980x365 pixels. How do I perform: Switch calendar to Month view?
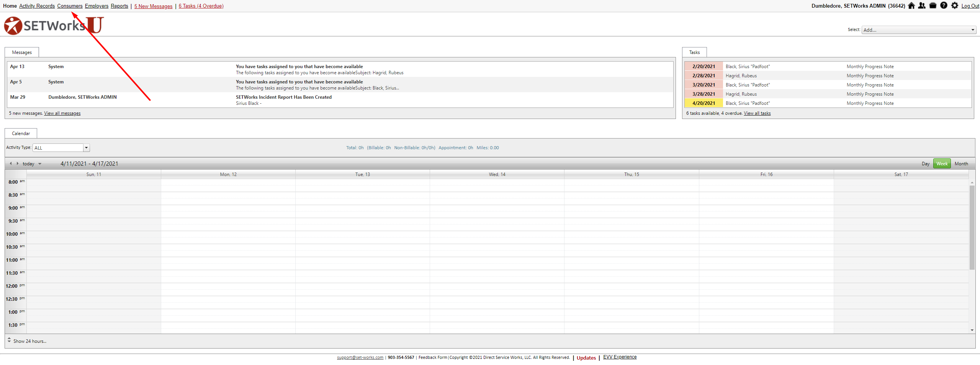pyautogui.click(x=961, y=164)
